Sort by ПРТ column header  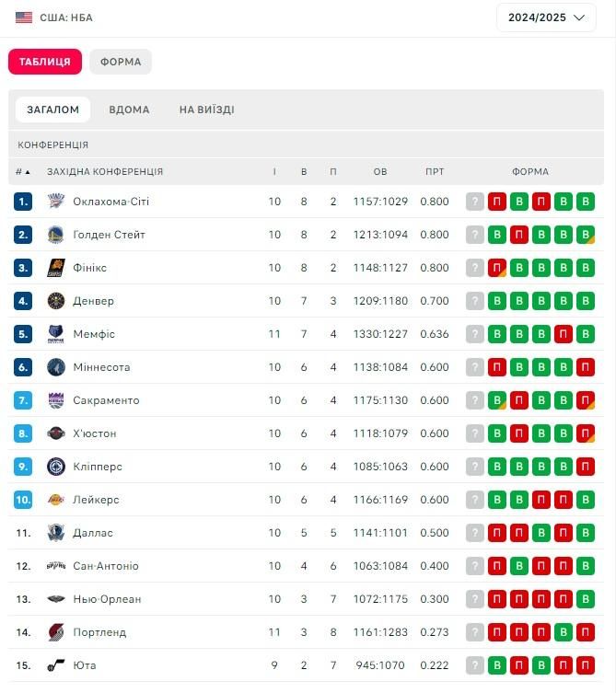[435, 172]
